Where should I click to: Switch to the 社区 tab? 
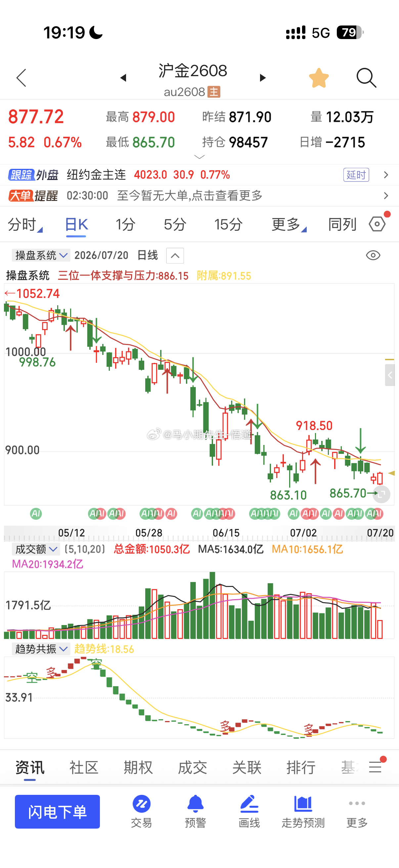coord(84,768)
